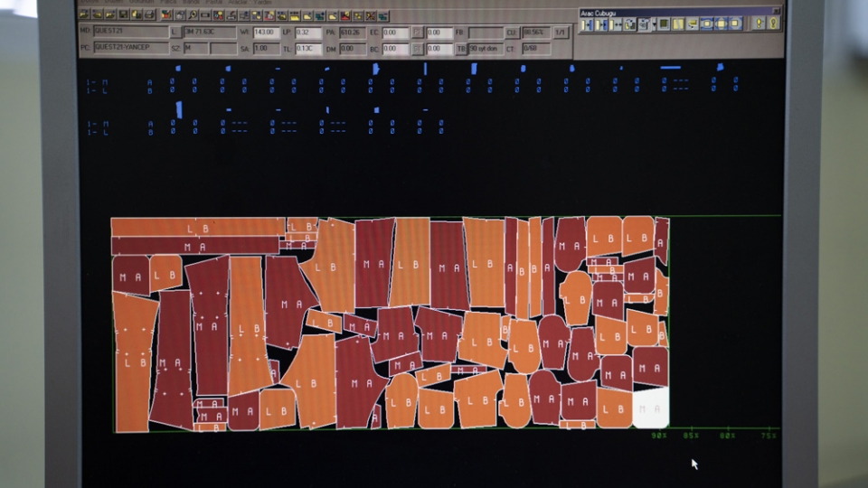Click the first icon in Arac Cubugu toolbox
This screenshot has width=868, height=488.
pos(587,24)
